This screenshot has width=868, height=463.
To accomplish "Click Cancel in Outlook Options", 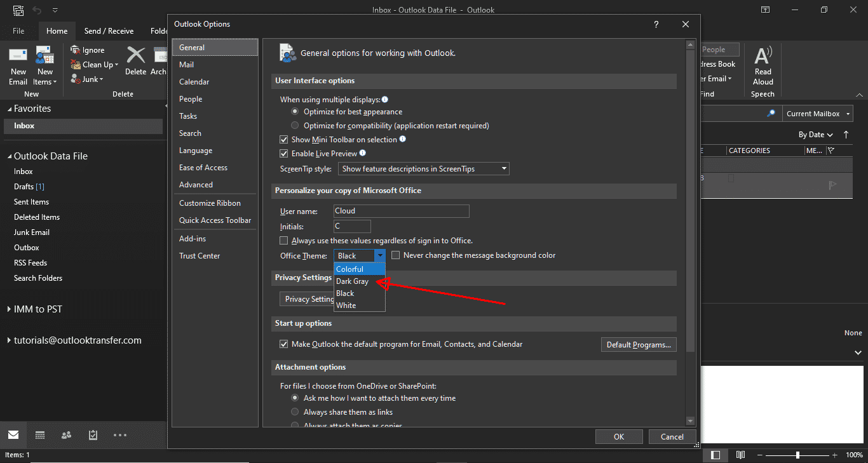I will (x=672, y=436).
